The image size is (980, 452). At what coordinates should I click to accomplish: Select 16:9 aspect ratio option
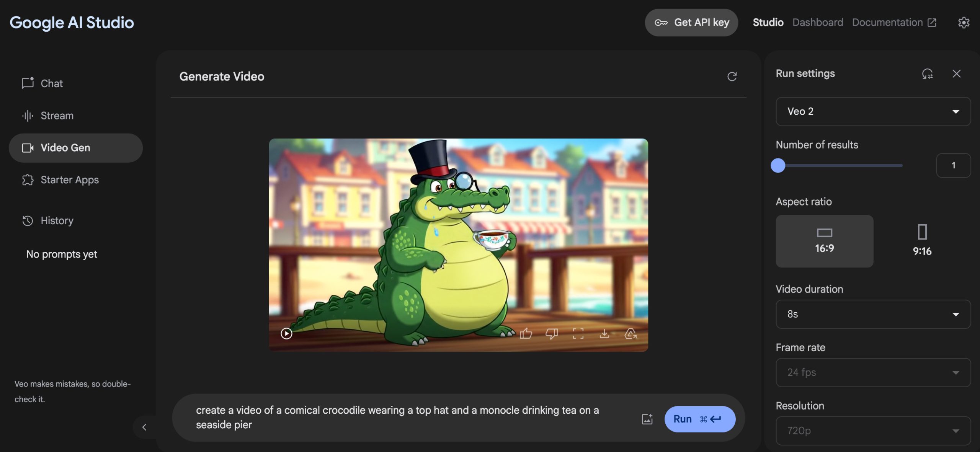(824, 241)
